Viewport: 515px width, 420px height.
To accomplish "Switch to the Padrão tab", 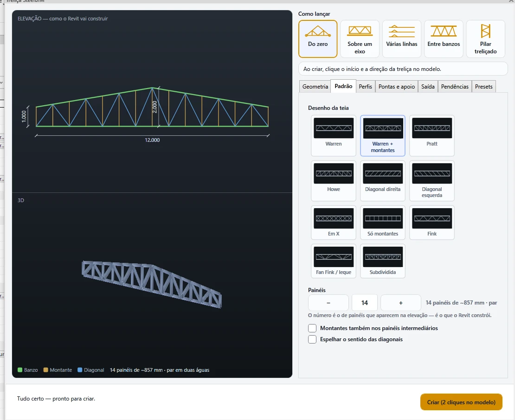I will (343, 86).
